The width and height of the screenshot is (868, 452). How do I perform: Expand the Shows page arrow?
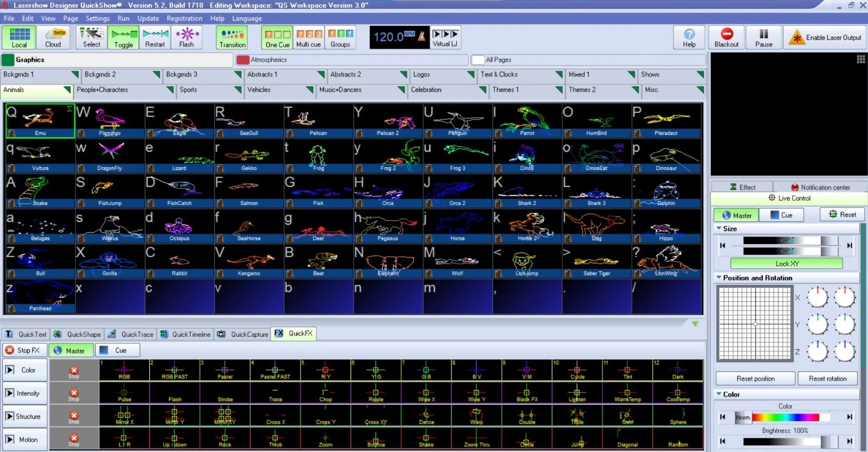pyautogui.click(x=700, y=74)
